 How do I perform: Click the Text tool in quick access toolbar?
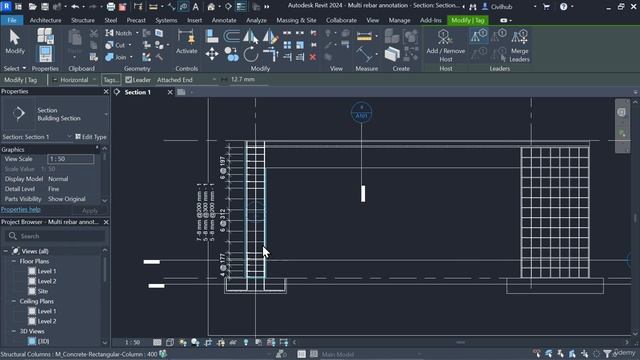[196, 7]
